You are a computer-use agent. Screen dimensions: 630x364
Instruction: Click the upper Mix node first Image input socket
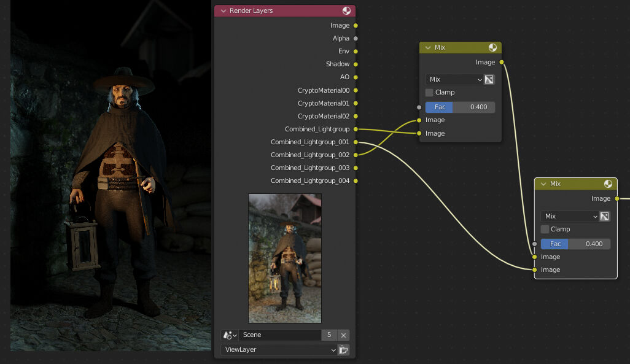tap(419, 120)
